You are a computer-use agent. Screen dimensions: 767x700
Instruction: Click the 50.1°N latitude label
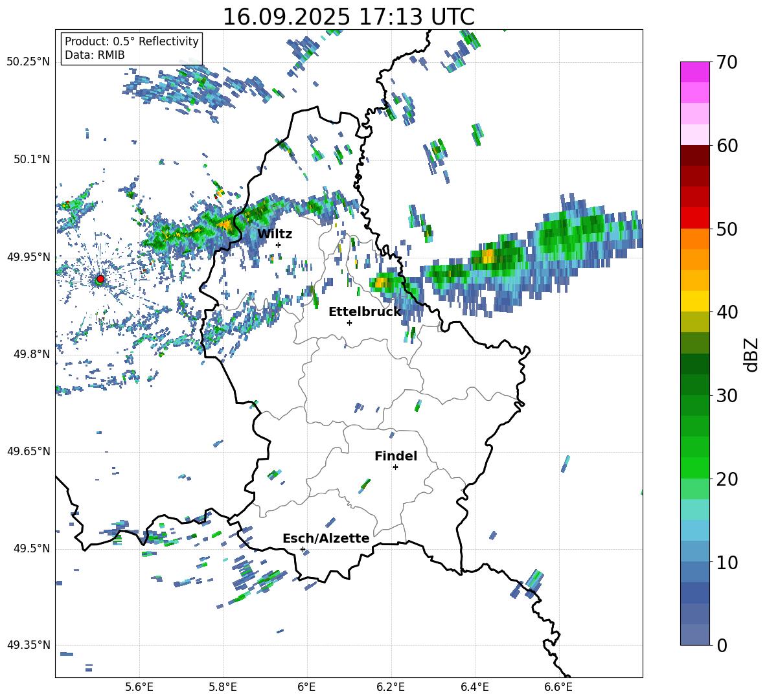(31, 159)
